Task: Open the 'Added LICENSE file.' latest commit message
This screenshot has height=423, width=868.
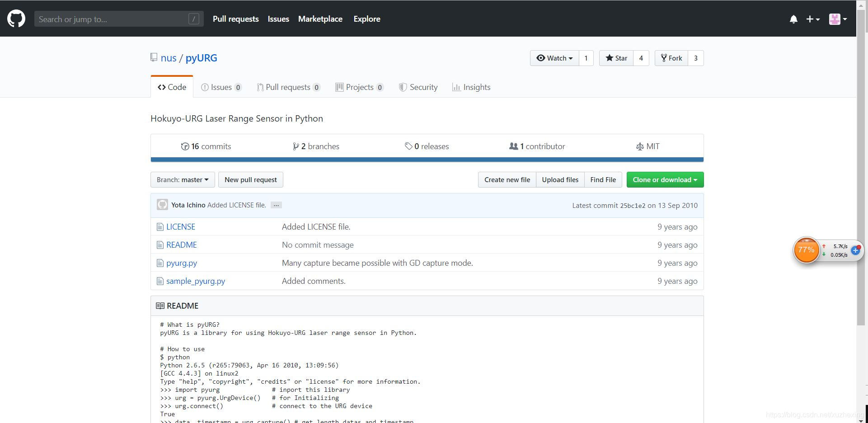Action: tap(237, 205)
